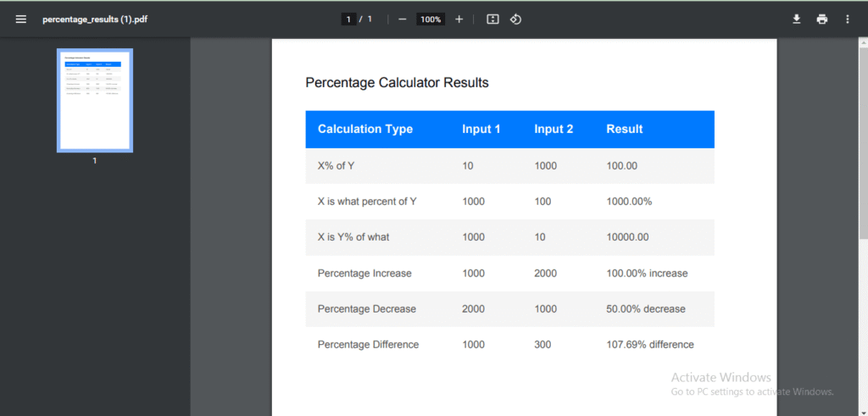
Task: Click the Percentage Calculator Results heading
Action: coord(397,83)
